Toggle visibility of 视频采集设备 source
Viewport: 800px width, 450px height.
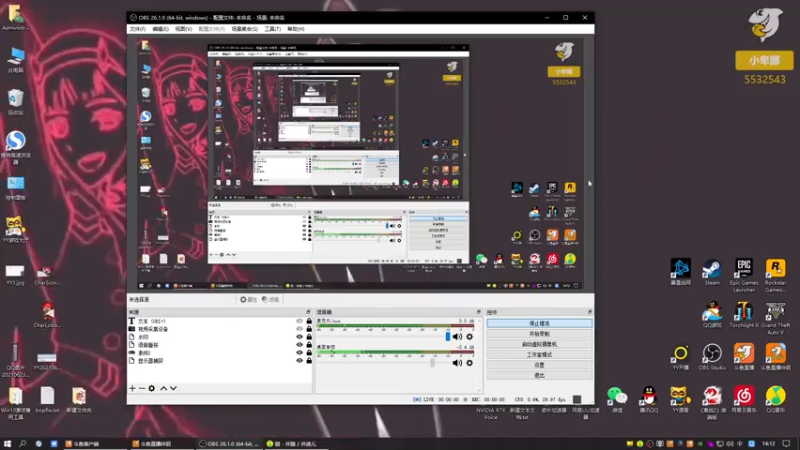point(299,329)
